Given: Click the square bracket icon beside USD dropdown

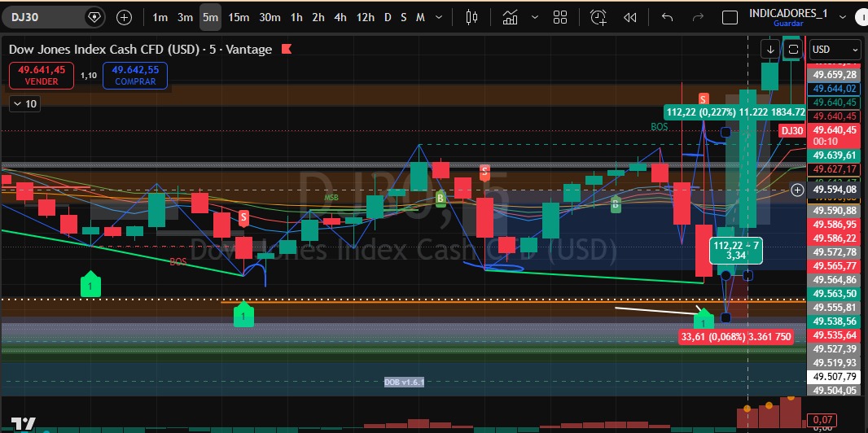Looking at the screenshot, I should tap(793, 49).
